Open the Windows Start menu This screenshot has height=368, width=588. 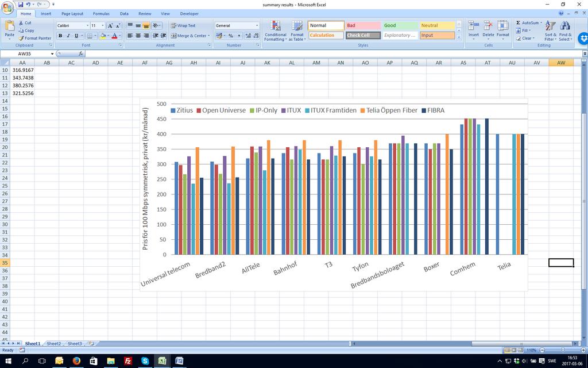8,361
